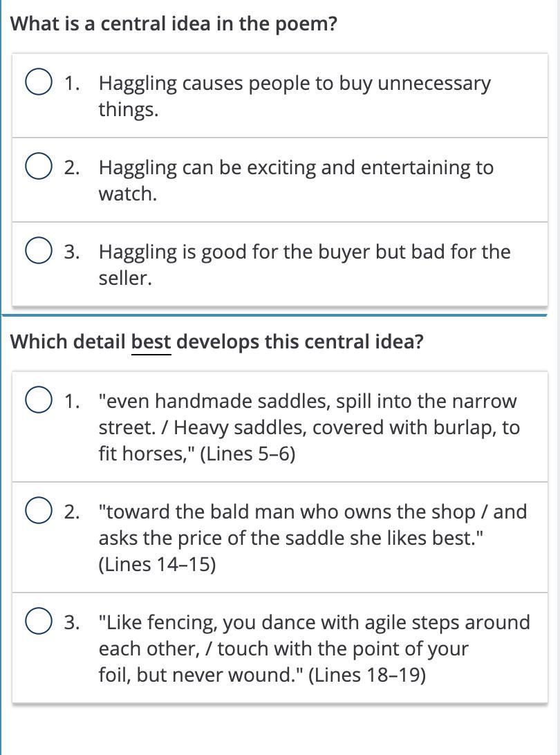Image resolution: width=560 pixels, height=755 pixels.
Task: Select radio for "Haggling causes people to buy unnecessary things"
Action: 39,84
